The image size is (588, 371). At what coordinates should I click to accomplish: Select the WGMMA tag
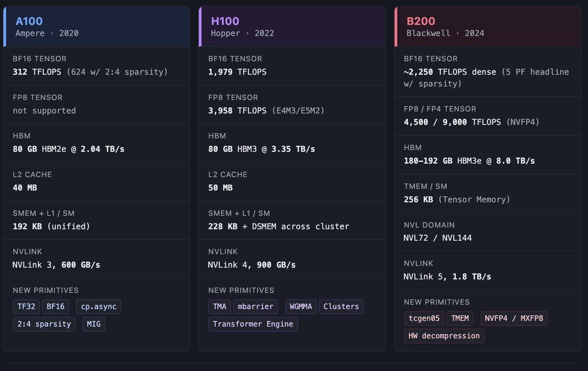click(301, 307)
